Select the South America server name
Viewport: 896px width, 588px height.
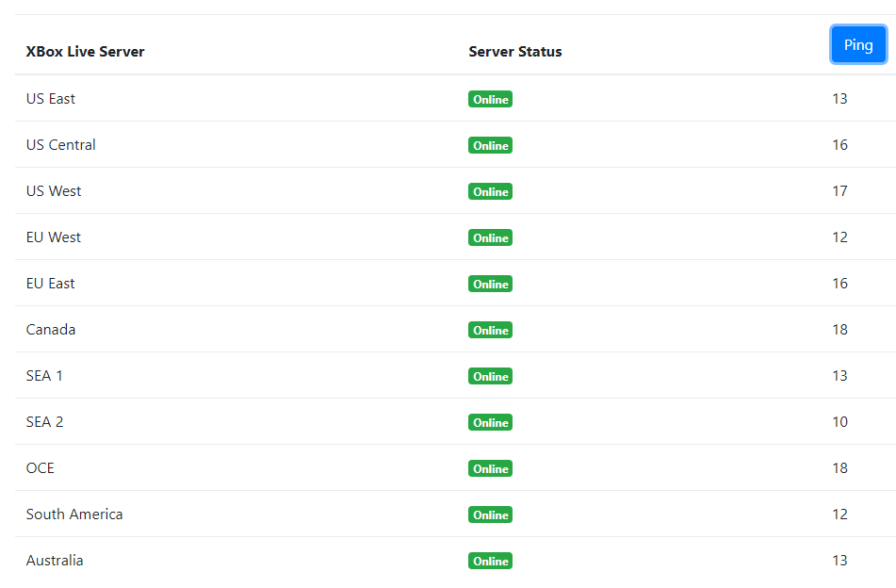click(74, 514)
